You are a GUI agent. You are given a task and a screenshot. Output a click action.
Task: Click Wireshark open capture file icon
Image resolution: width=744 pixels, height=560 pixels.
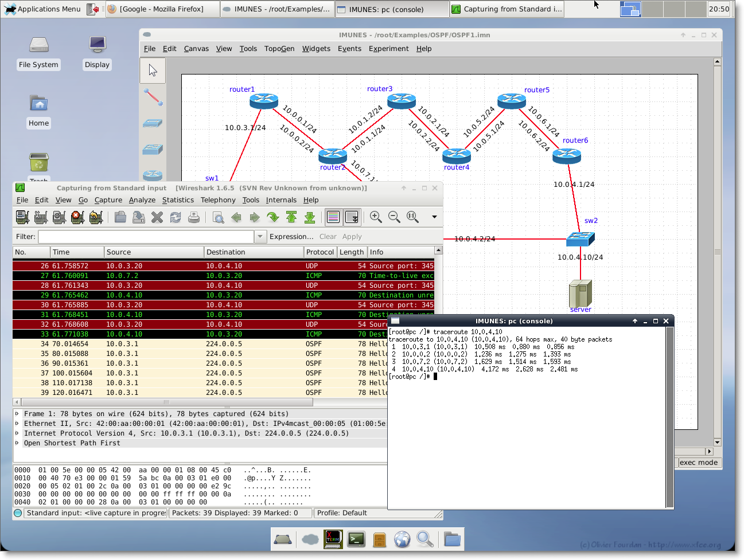(x=120, y=217)
